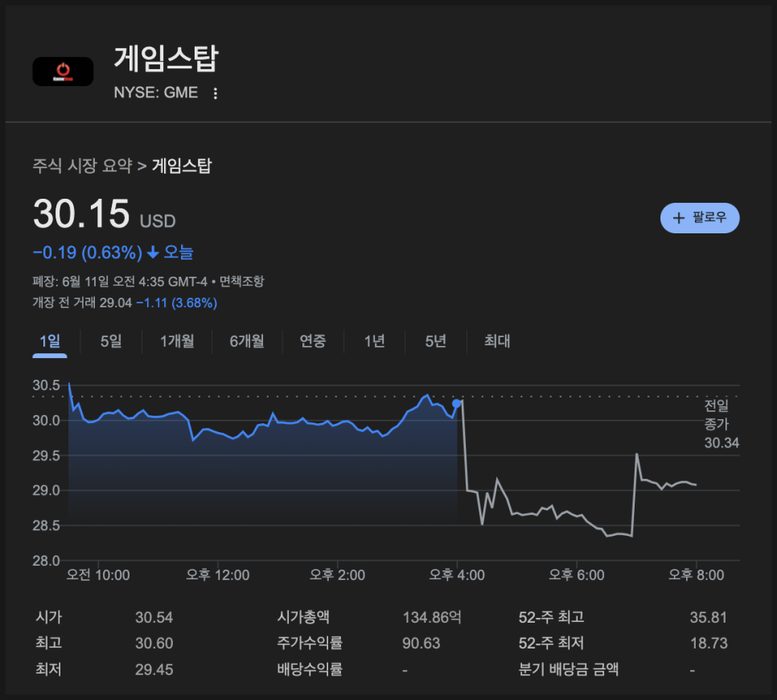Click the 게임스탑 company title

166,59
